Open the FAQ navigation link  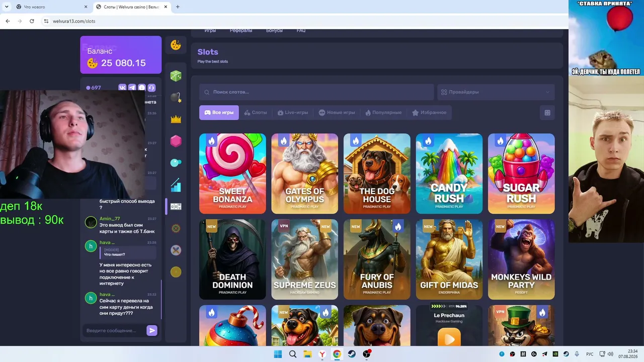click(301, 31)
